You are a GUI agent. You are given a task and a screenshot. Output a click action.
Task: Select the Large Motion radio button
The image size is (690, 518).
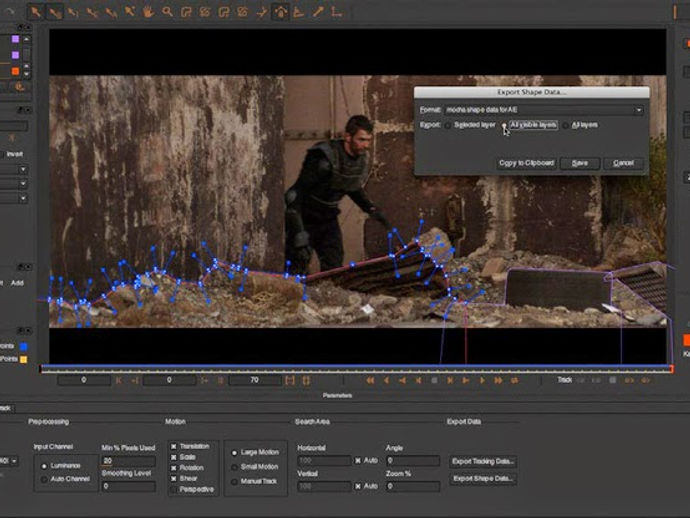tap(234, 452)
